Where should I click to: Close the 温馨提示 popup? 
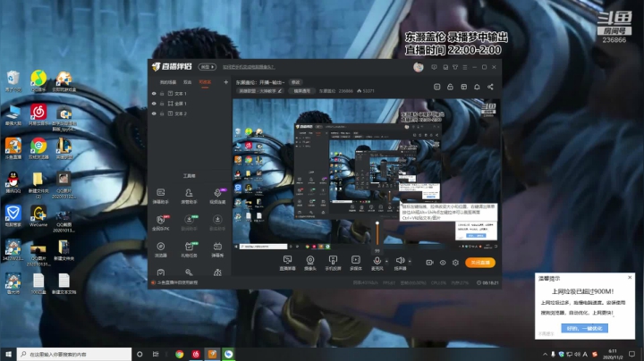coord(630,278)
